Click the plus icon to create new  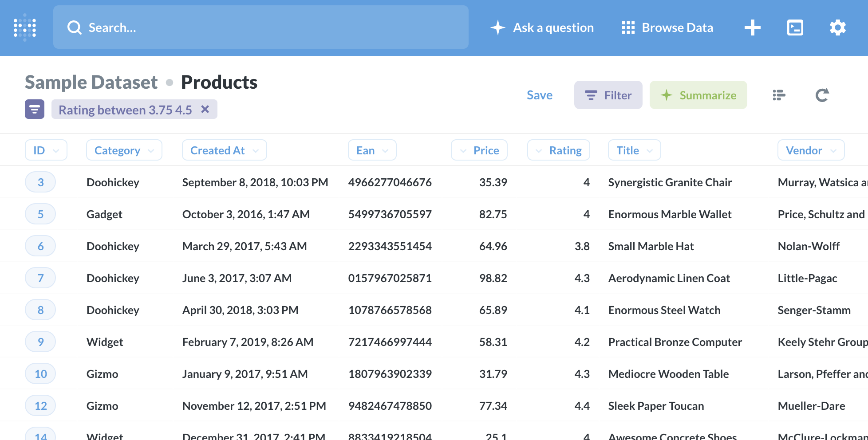[x=753, y=27]
